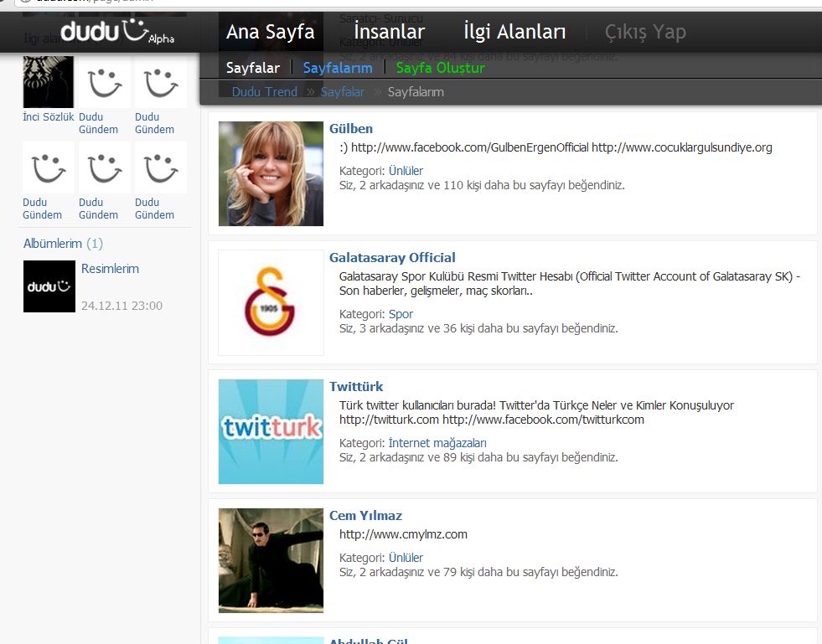Open the İnternet mağazaları category link
Screen dimensions: 822x644
coord(437,443)
